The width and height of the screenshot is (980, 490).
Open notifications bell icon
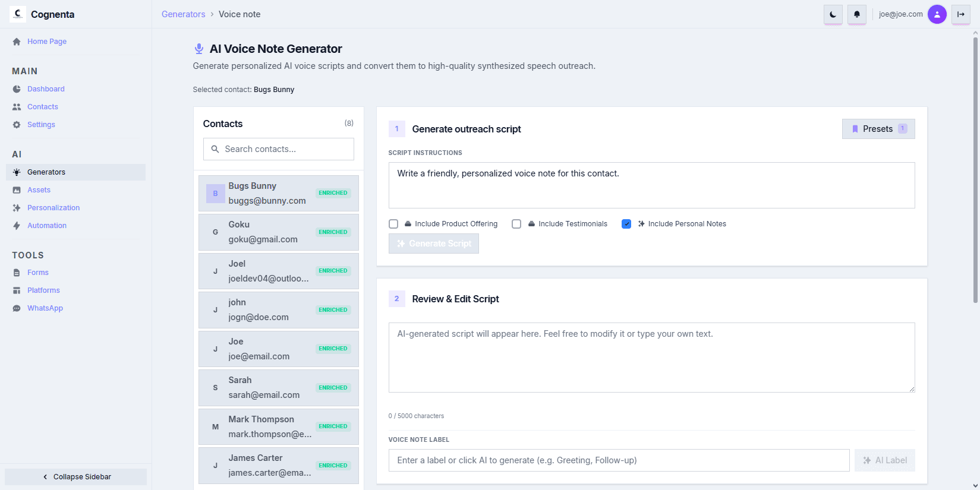tap(857, 14)
